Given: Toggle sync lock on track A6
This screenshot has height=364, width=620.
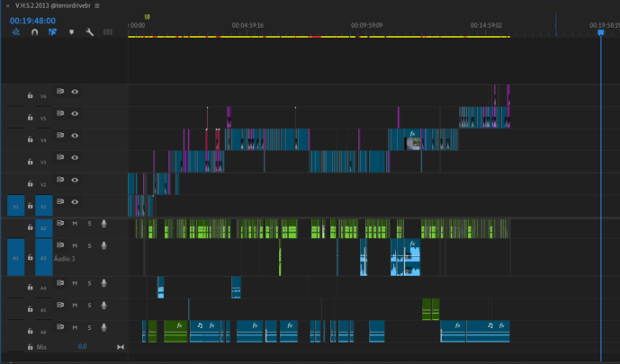Looking at the screenshot, I should click(60, 327).
